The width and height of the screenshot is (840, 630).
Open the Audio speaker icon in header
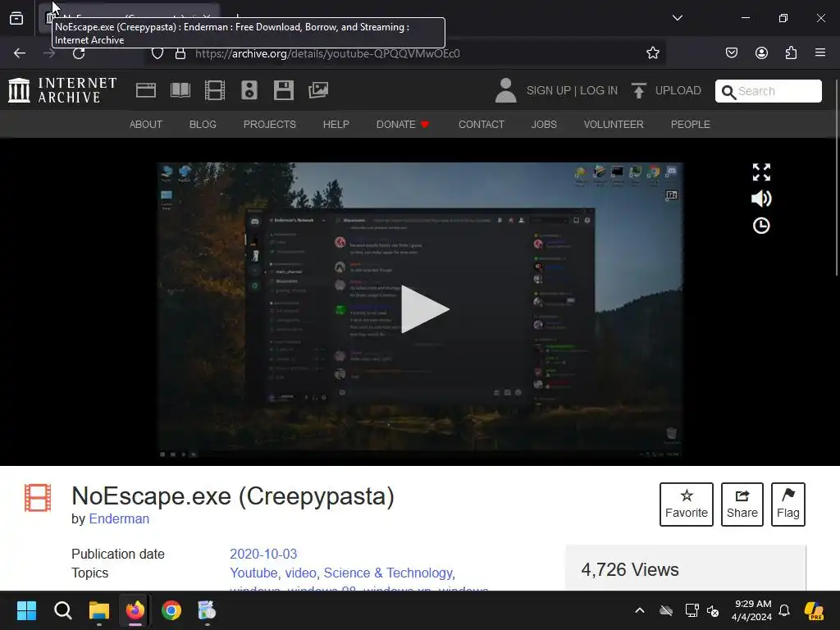point(249,90)
